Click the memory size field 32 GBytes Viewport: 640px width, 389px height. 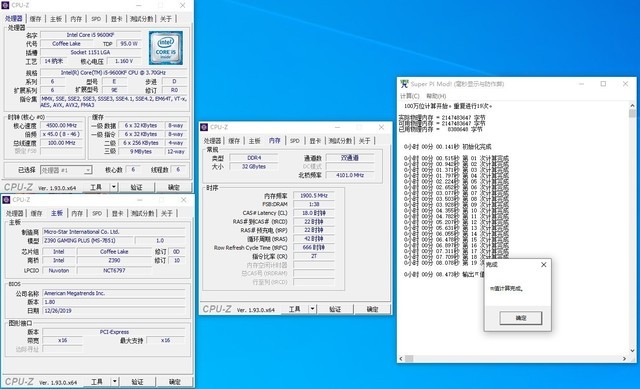tap(254, 167)
